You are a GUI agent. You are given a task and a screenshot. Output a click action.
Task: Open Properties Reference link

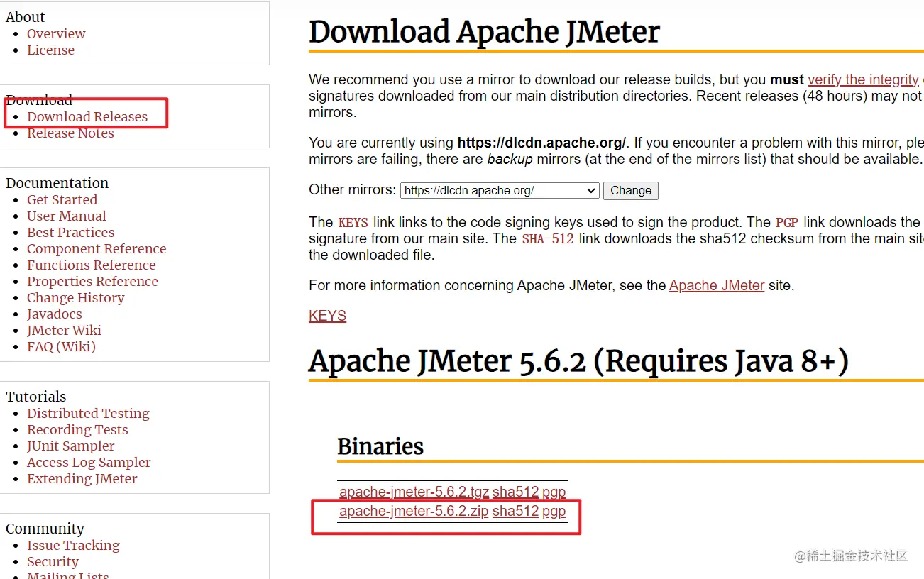[92, 282]
